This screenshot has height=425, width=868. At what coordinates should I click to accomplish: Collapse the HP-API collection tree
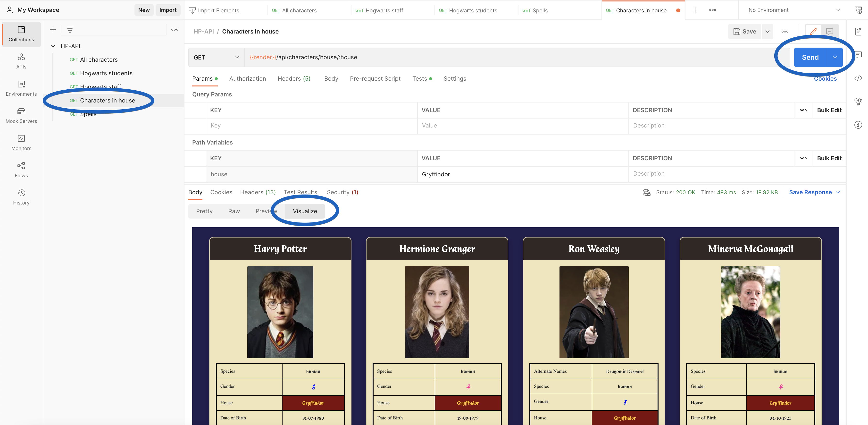53,46
